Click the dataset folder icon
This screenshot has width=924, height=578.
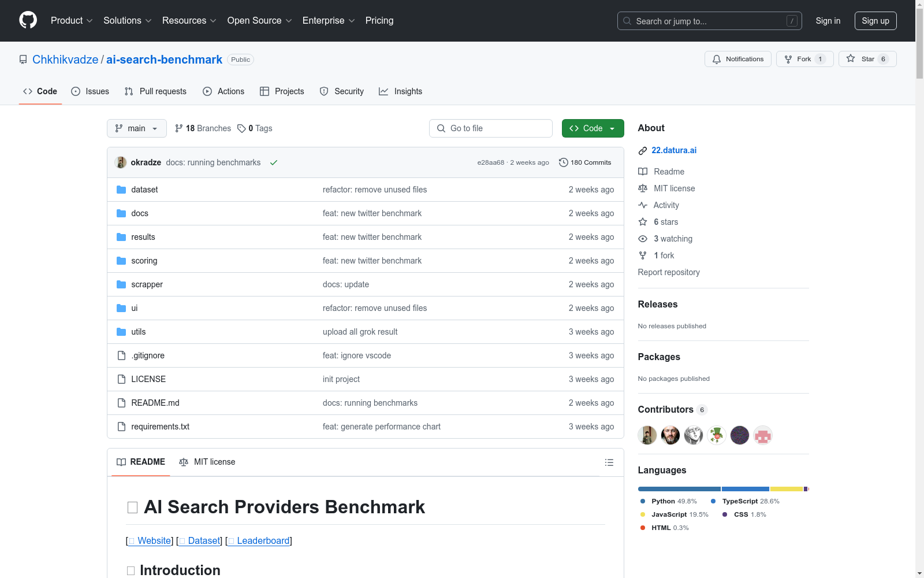[x=121, y=190]
